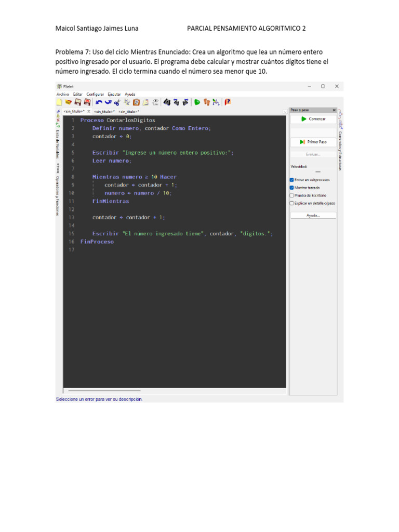
Task: Enable Prueba de Escritorio checkbox
Action: (x=292, y=195)
